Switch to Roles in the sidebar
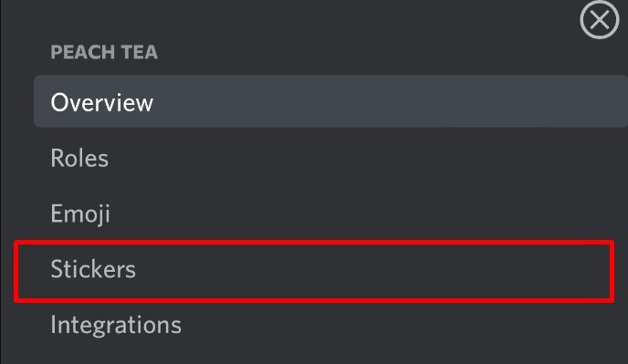 (330, 158)
